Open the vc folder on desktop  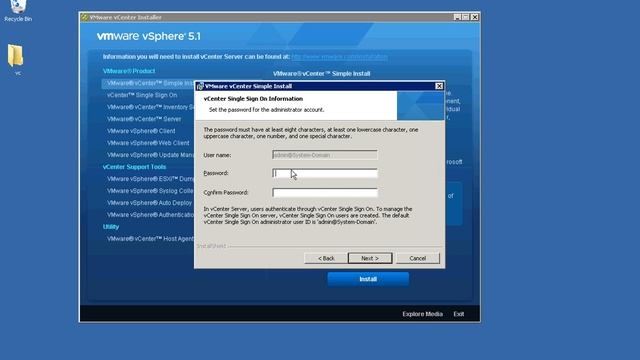point(16,59)
